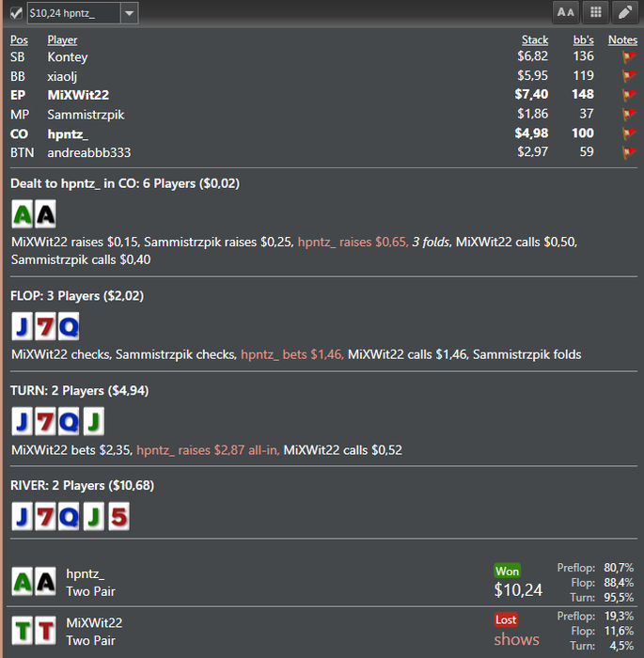
Task: Click the Notes column header
Action: (x=622, y=39)
